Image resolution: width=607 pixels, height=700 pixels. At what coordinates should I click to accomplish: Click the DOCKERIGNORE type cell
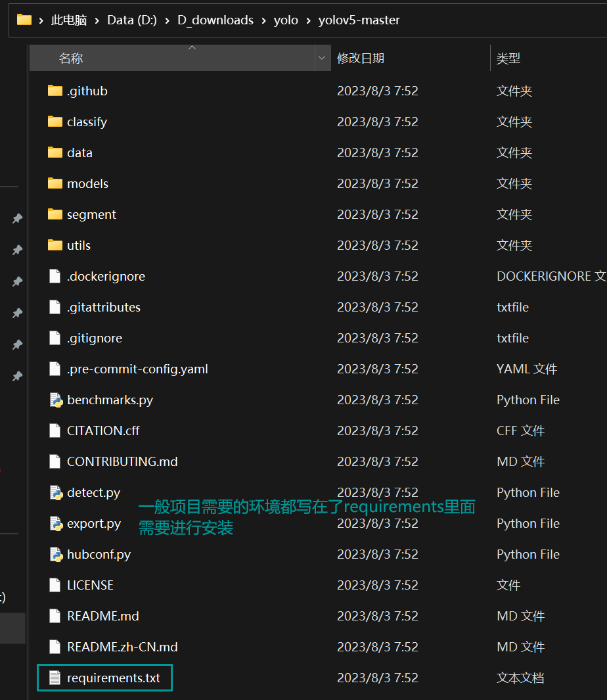tap(552, 276)
